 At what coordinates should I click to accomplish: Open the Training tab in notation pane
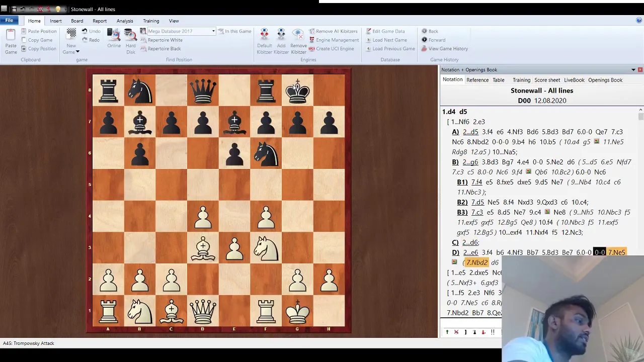coord(521,80)
